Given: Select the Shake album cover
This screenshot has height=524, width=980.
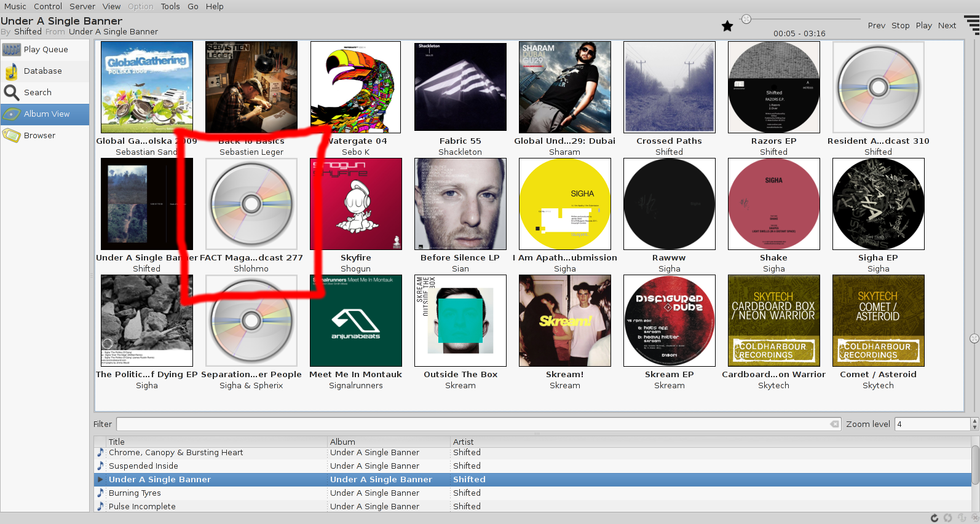Looking at the screenshot, I should pyautogui.click(x=774, y=204).
